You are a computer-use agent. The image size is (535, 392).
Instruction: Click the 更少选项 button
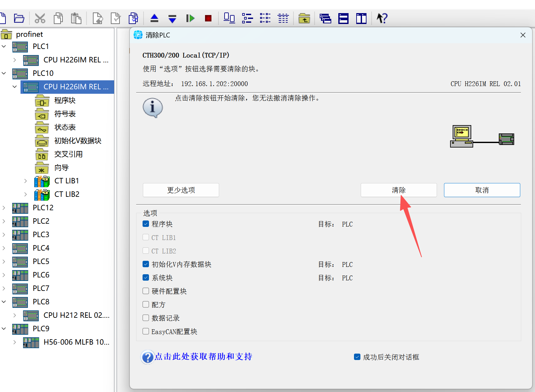[x=181, y=190]
